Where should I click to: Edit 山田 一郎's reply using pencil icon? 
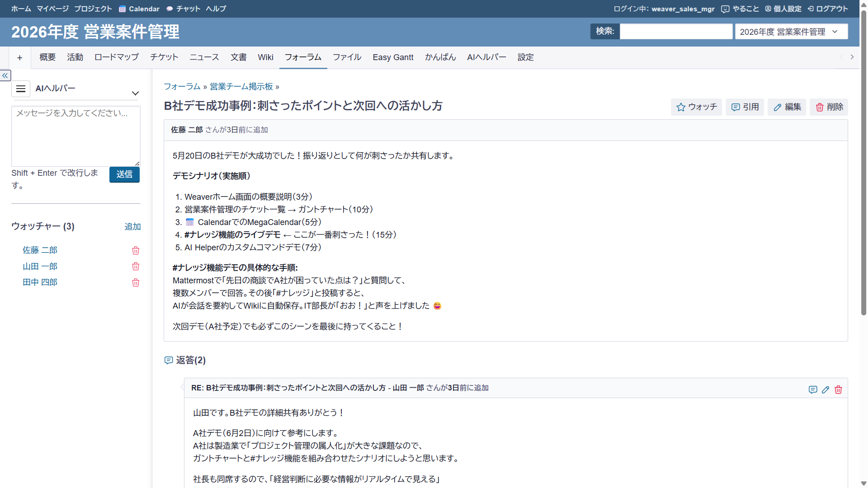pos(826,389)
